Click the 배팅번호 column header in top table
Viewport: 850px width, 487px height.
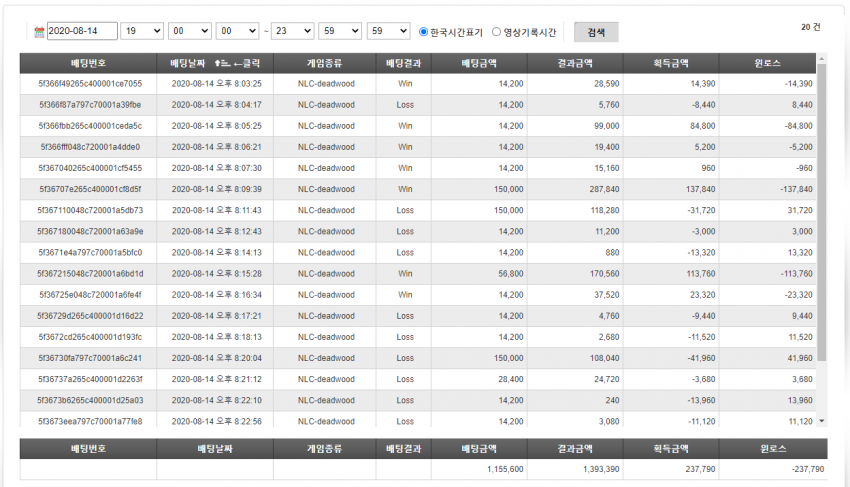(x=88, y=63)
